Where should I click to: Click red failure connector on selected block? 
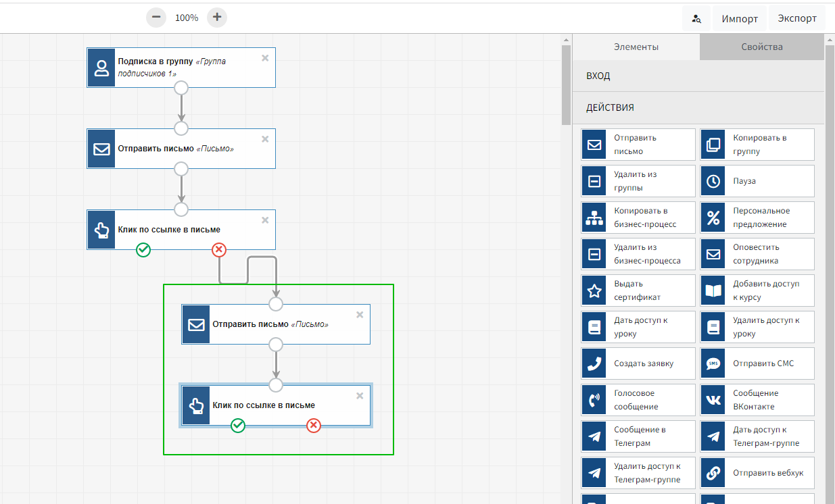[x=314, y=425]
